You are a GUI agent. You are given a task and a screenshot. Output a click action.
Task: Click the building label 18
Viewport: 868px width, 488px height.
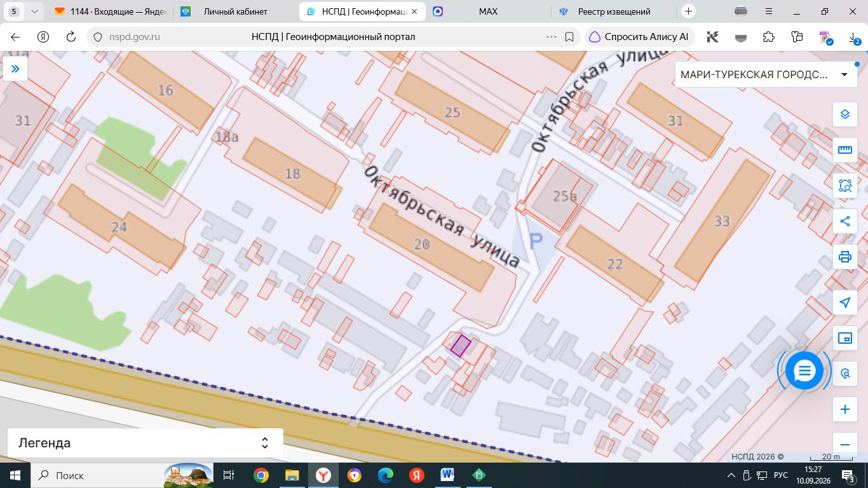pos(292,173)
